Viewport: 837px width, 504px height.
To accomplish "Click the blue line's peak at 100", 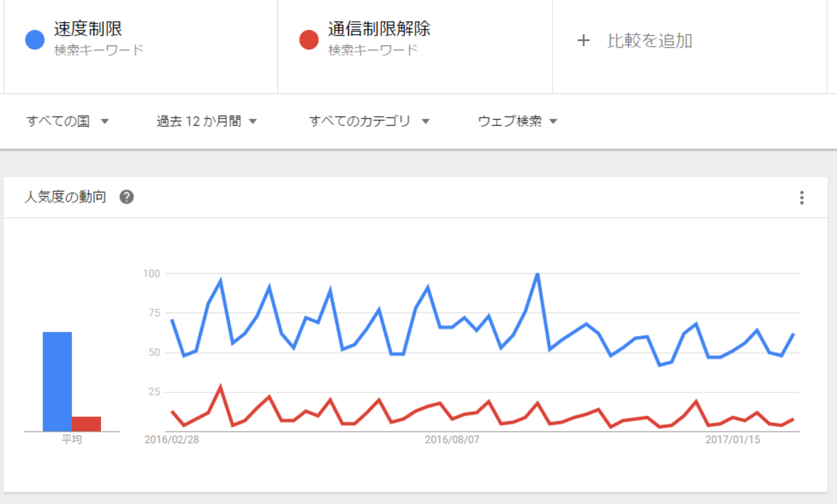I will [x=537, y=274].
